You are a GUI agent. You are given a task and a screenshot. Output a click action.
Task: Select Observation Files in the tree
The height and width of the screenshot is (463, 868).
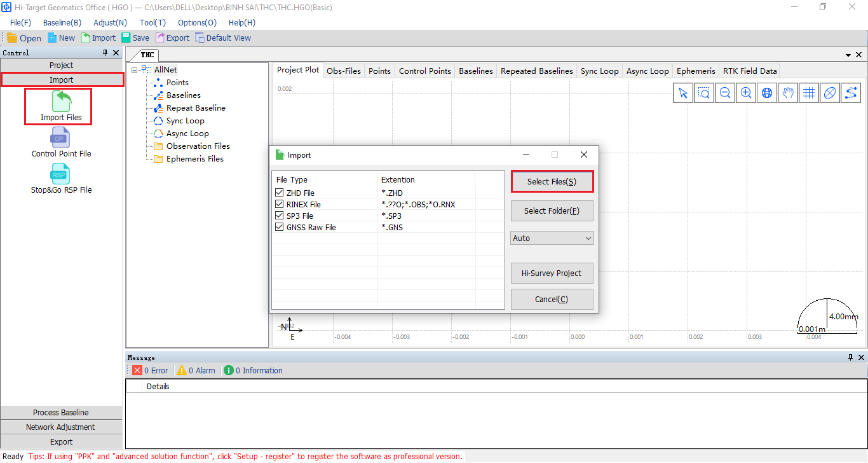point(198,146)
